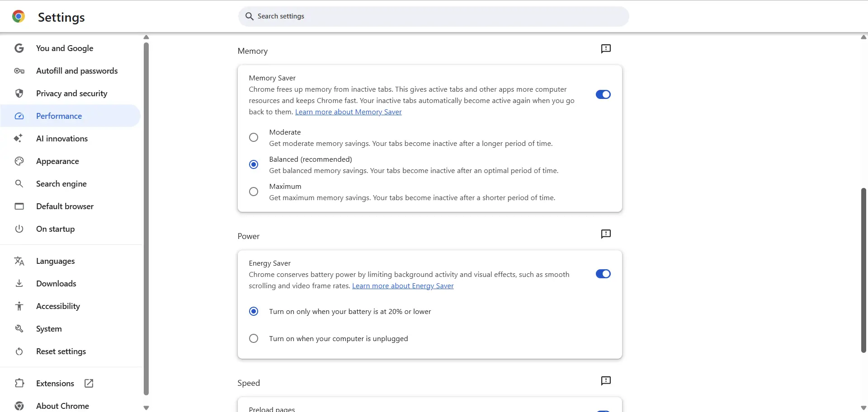Toggle off the Memory Saver switch
Viewport: 868px width, 412px height.
[603, 94]
